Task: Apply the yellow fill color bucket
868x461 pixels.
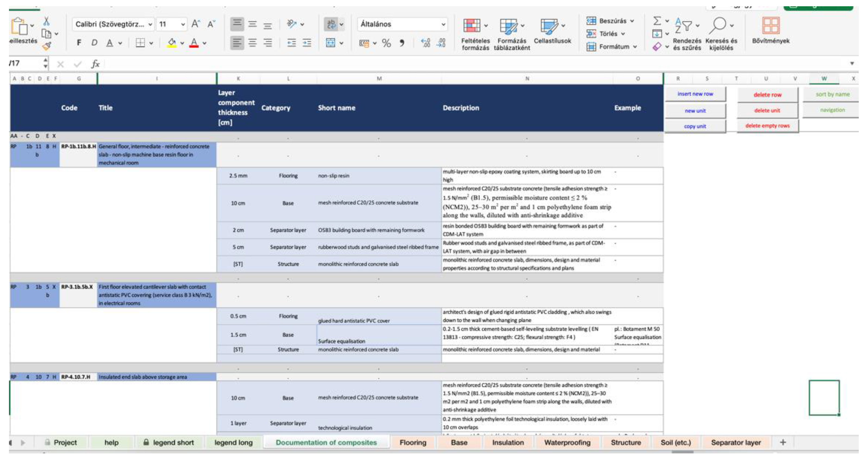Action: coord(171,43)
